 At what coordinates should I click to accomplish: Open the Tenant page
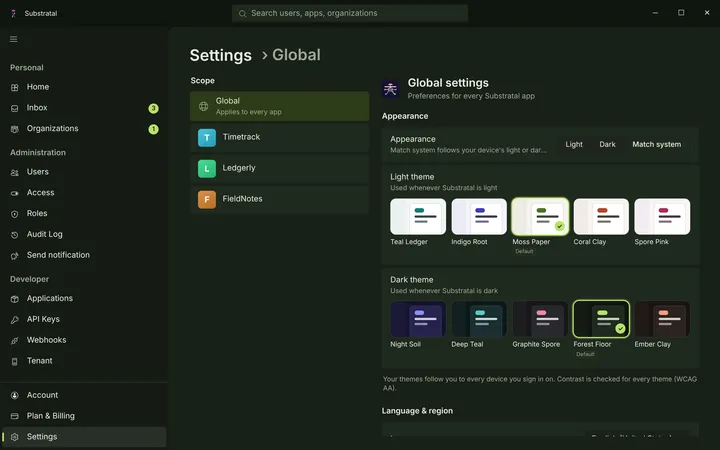tap(84, 361)
